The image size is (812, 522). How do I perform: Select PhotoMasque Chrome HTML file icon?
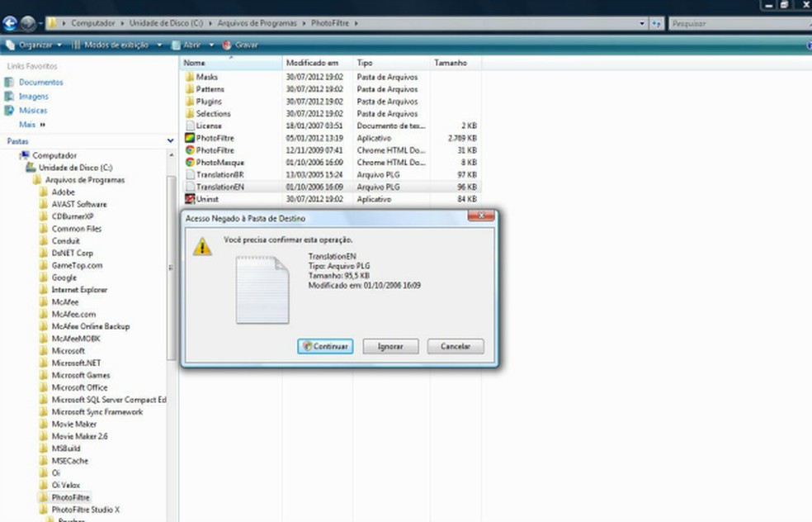[190, 162]
